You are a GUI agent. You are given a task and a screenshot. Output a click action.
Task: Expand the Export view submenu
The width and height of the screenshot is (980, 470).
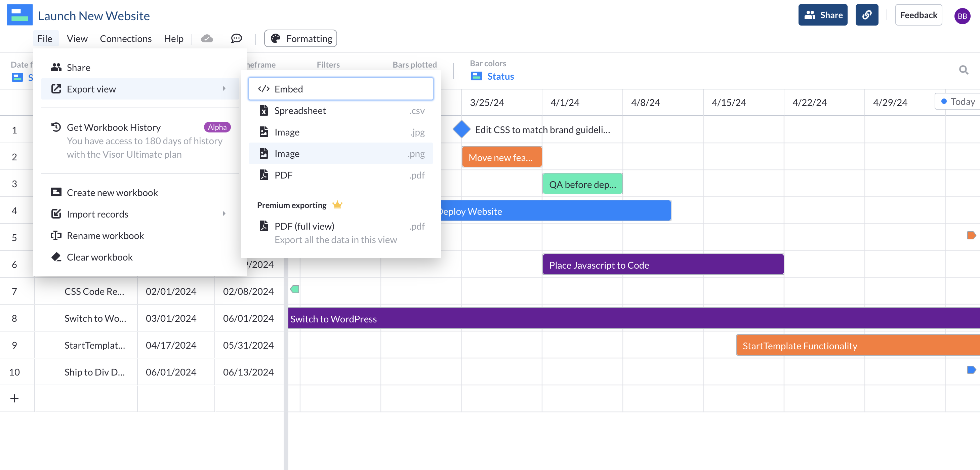click(139, 89)
